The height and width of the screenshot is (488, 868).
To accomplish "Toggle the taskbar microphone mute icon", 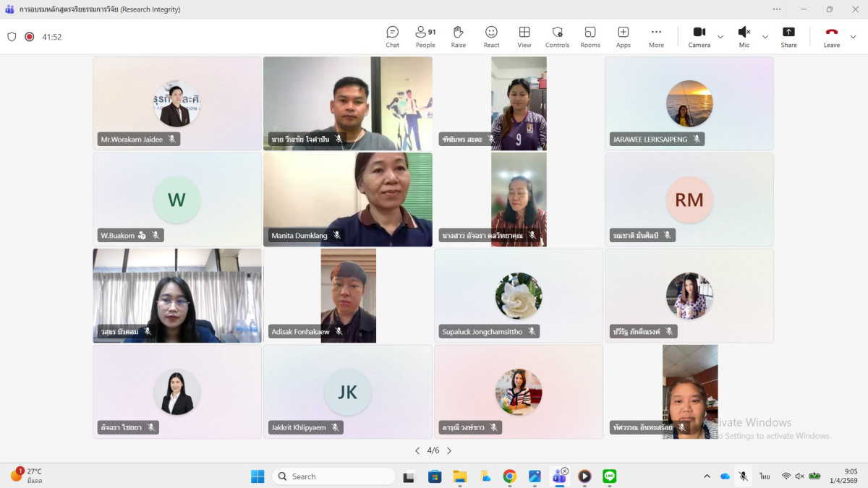I will point(743,476).
